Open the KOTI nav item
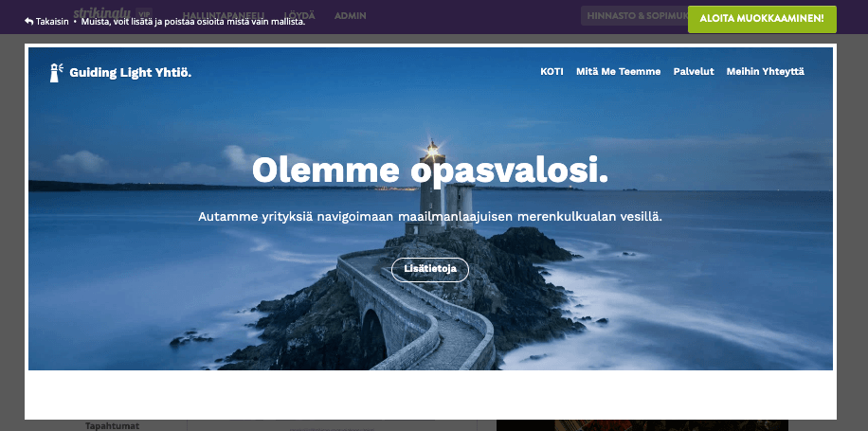This screenshot has width=868, height=431. point(552,71)
